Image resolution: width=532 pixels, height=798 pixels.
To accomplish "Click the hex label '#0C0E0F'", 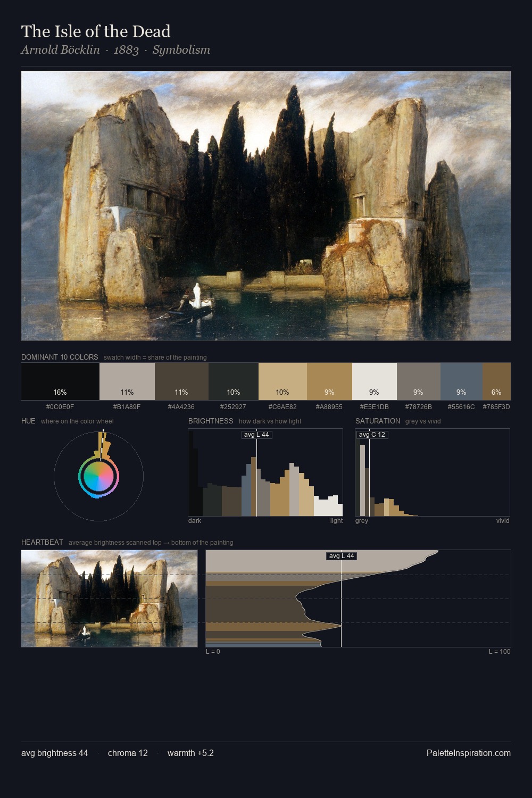I will pos(60,407).
